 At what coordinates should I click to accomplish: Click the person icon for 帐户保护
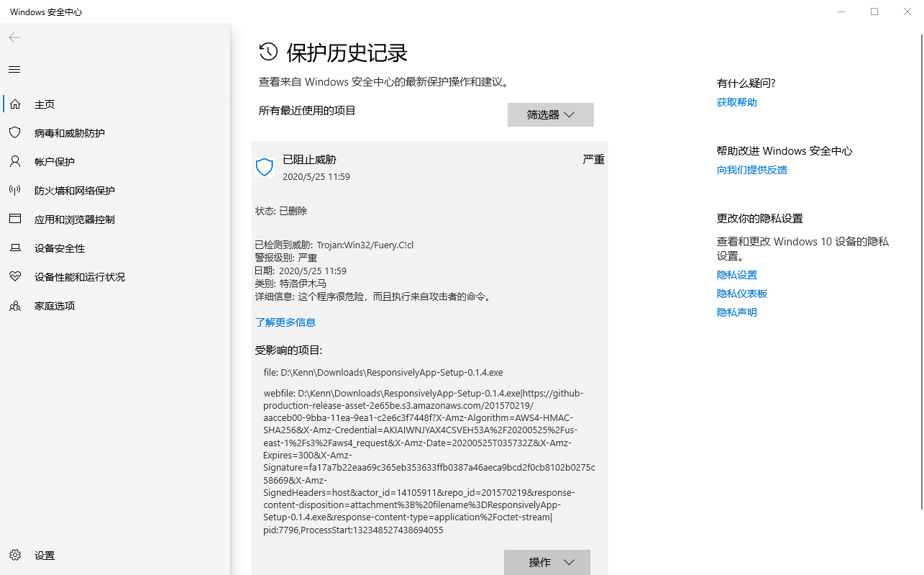coord(15,162)
